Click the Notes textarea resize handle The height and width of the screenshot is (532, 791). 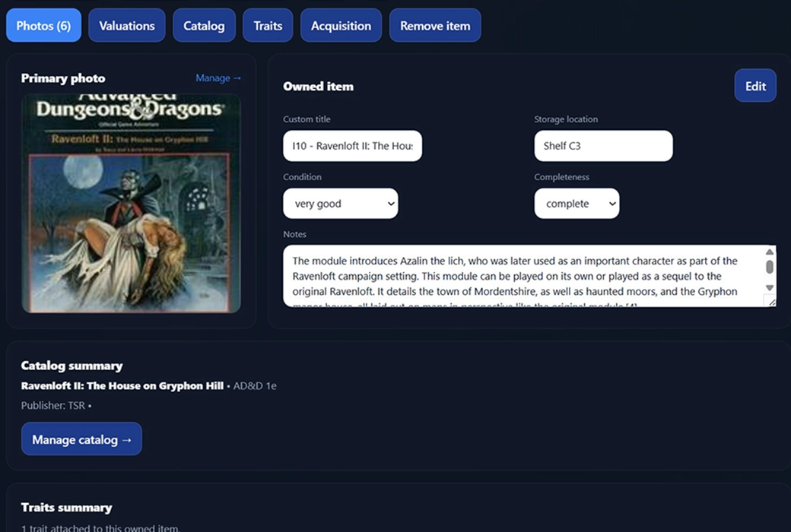[771, 302]
